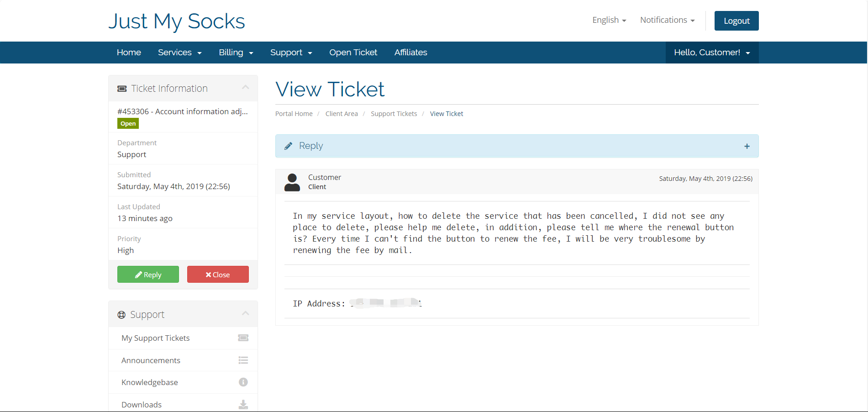This screenshot has width=868, height=412.
Task: Click the download icon in Downloads row
Action: (x=243, y=405)
